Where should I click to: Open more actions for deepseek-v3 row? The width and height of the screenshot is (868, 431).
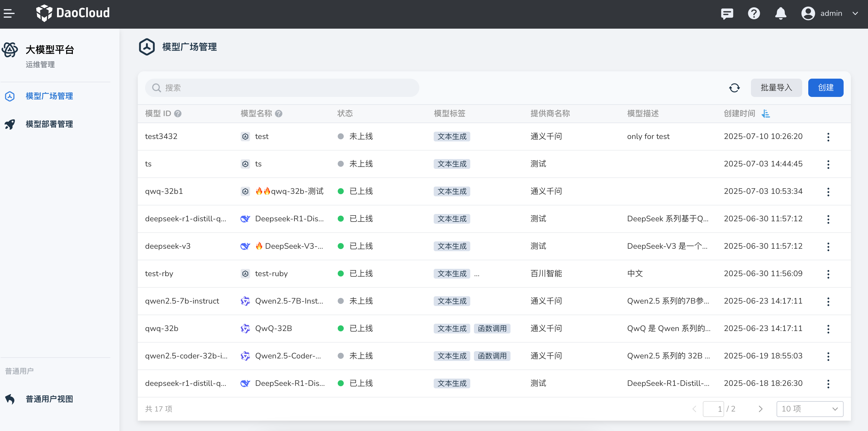828,247
